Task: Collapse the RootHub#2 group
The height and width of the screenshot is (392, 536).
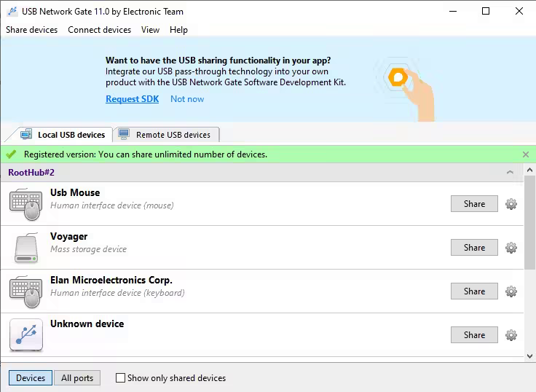Action: (510, 173)
